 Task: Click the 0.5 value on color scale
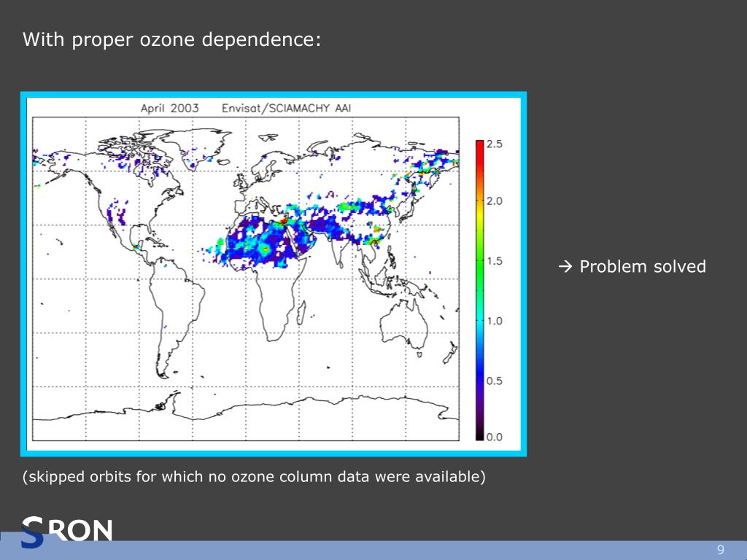495,381
